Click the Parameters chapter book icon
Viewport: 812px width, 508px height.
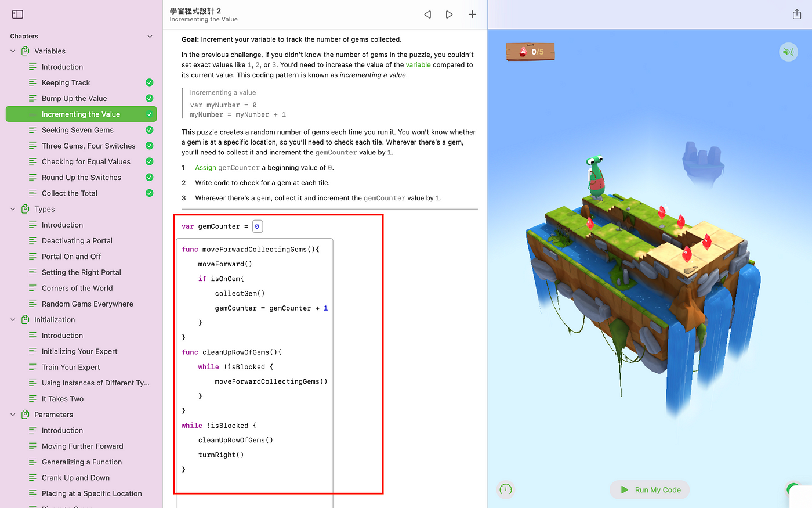26,415
